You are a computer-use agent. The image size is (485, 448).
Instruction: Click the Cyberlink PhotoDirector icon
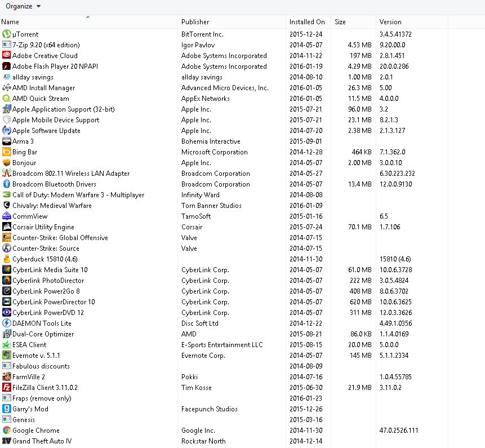[7, 280]
